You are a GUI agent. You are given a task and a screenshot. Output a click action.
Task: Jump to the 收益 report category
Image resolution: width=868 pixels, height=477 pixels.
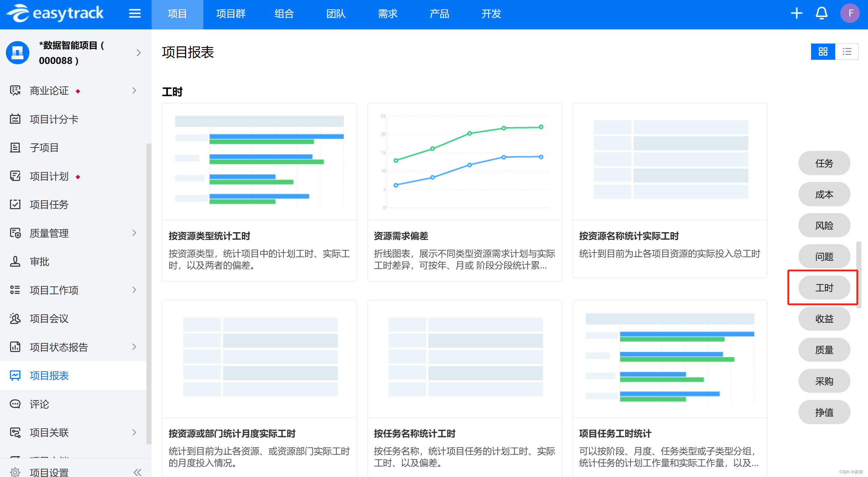coord(824,318)
